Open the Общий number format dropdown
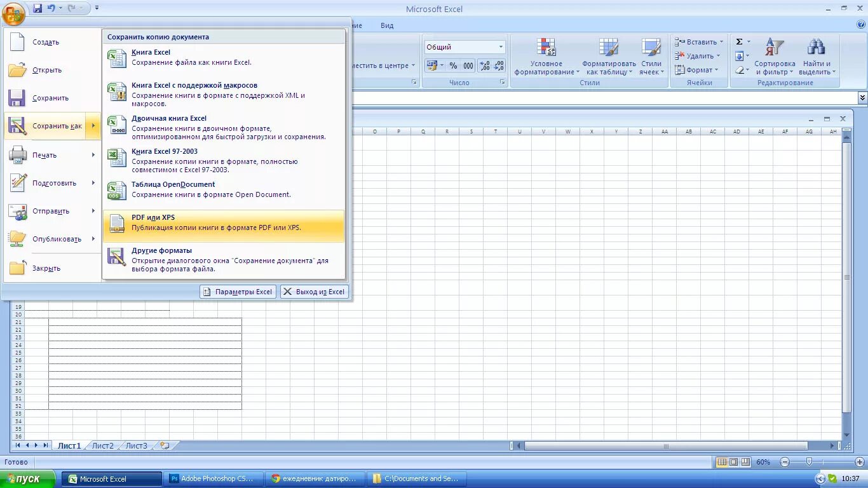Image resolution: width=868 pixels, height=488 pixels. click(500, 46)
